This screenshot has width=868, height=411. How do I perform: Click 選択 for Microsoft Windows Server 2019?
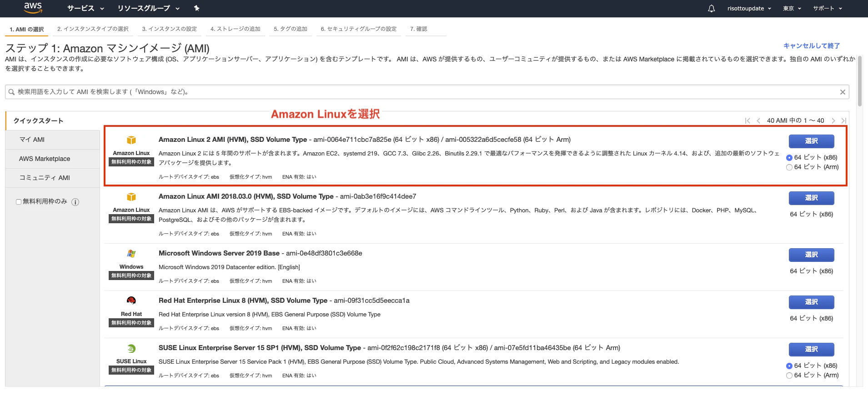click(x=811, y=255)
